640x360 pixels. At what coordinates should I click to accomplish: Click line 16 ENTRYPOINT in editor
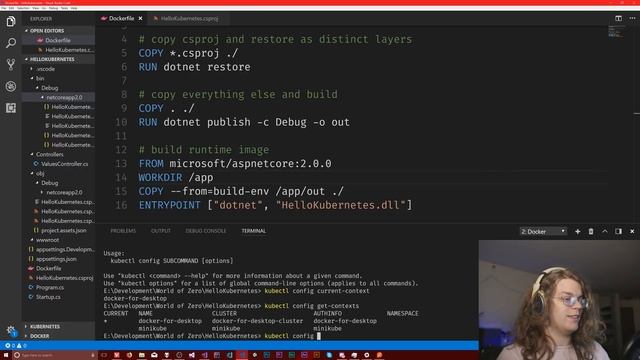point(276,205)
